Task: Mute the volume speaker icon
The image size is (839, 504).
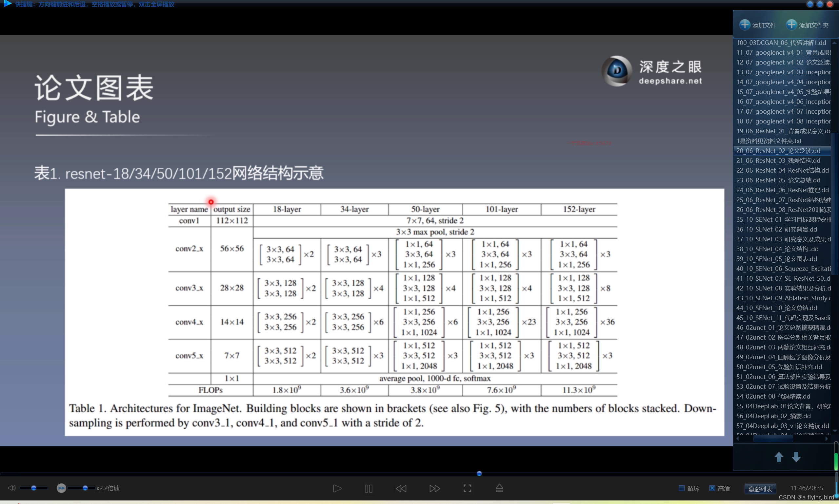Action: coord(11,488)
